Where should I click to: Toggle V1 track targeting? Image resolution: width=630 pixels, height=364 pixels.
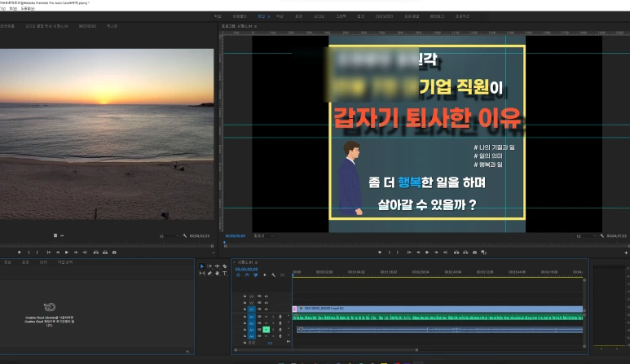(x=252, y=309)
